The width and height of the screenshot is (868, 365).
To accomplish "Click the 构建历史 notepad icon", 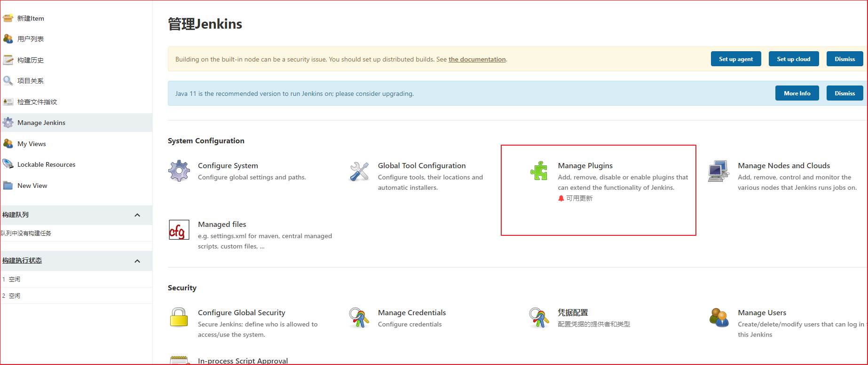I will pyautogui.click(x=8, y=60).
